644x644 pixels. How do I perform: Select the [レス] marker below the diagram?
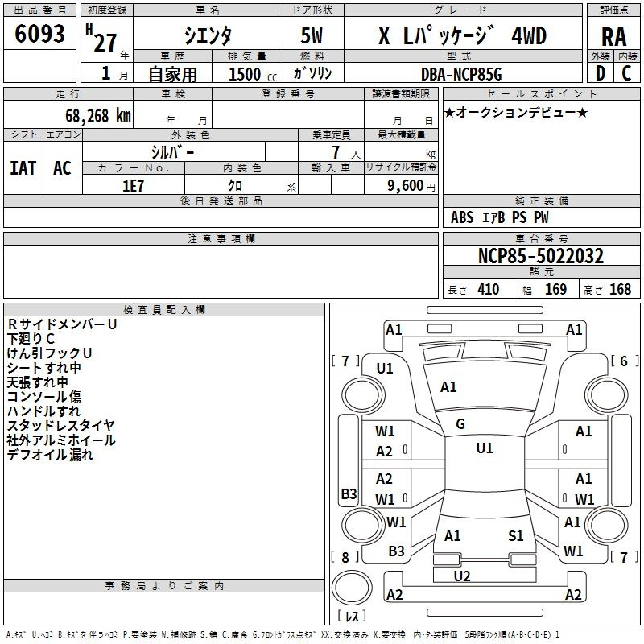tap(351, 617)
